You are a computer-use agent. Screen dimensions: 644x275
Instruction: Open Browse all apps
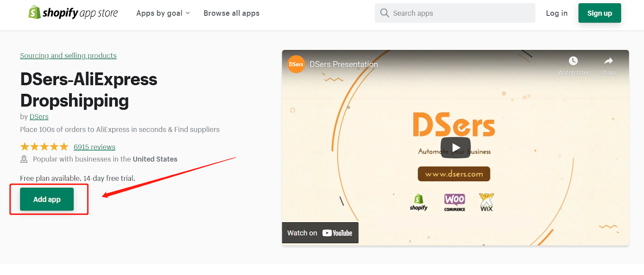[x=231, y=13]
